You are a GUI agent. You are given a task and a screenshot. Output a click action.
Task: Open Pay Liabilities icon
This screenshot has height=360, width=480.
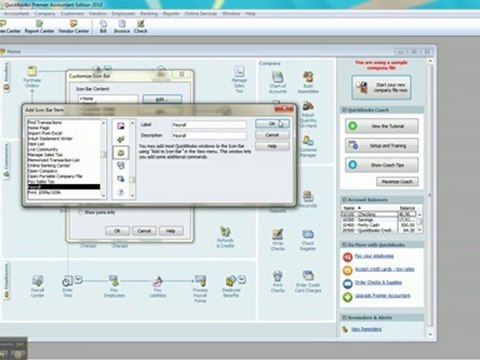pos(158,286)
